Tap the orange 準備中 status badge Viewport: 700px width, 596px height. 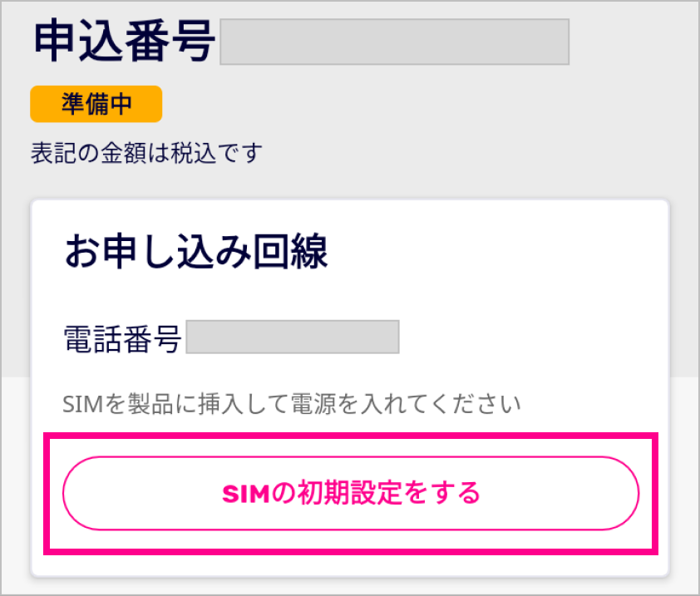[x=96, y=105]
